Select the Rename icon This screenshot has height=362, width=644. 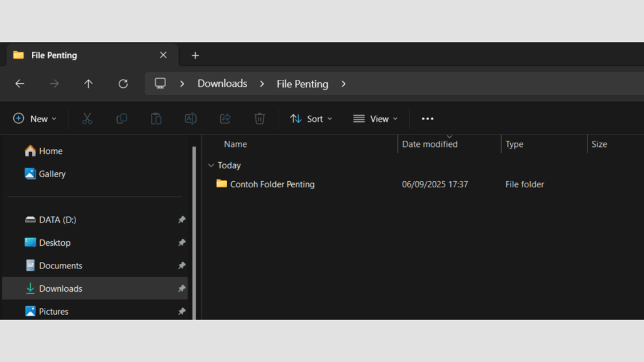click(x=191, y=118)
